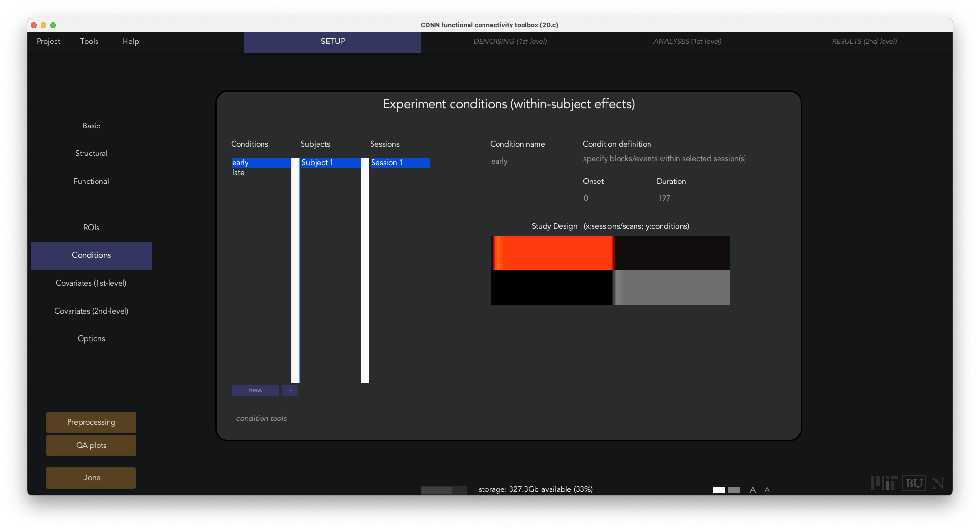Click the Duration field showing 197
The height and width of the screenshot is (531, 980).
664,198
